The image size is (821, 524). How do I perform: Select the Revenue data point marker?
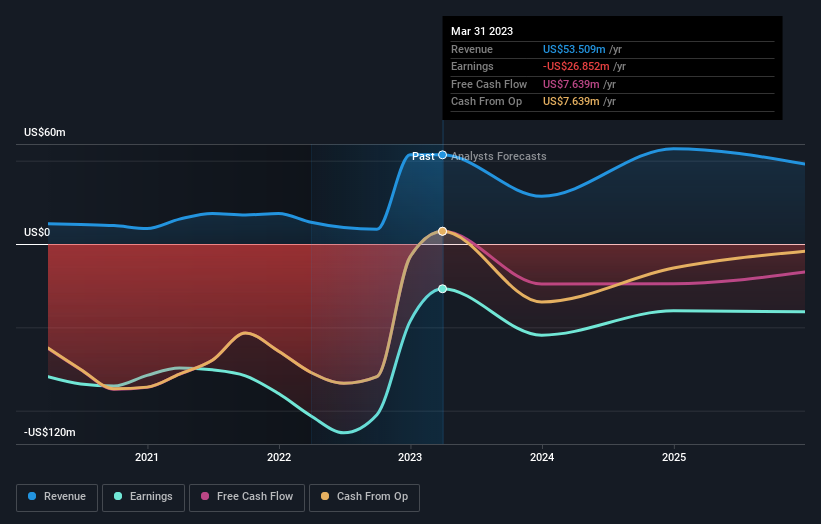[442, 155]
